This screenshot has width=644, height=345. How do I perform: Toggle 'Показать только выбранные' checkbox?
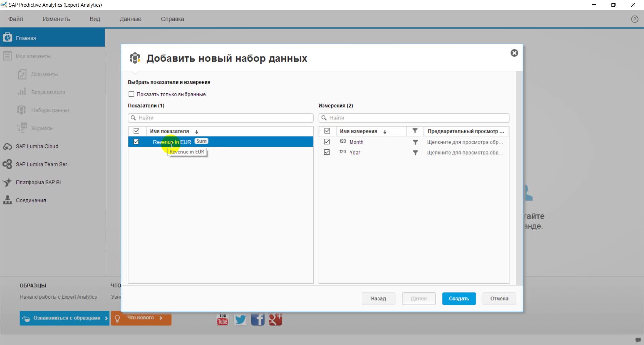[131, 94]
